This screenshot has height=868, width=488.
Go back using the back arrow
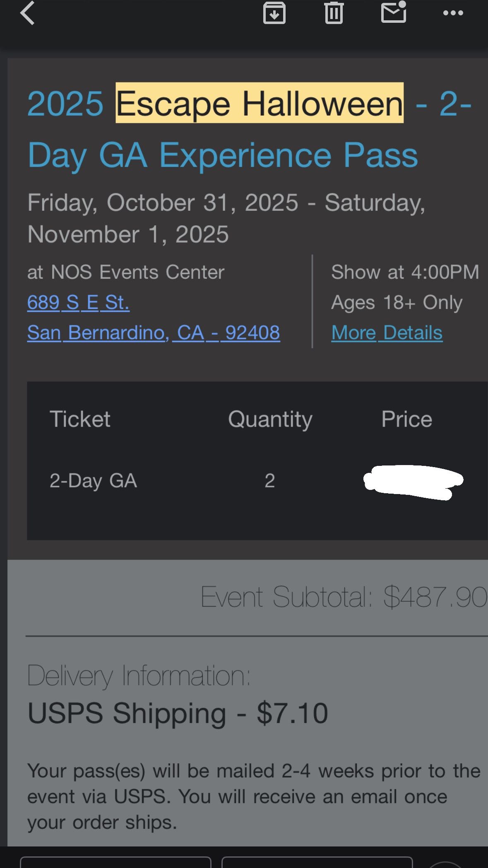point(27,13)
